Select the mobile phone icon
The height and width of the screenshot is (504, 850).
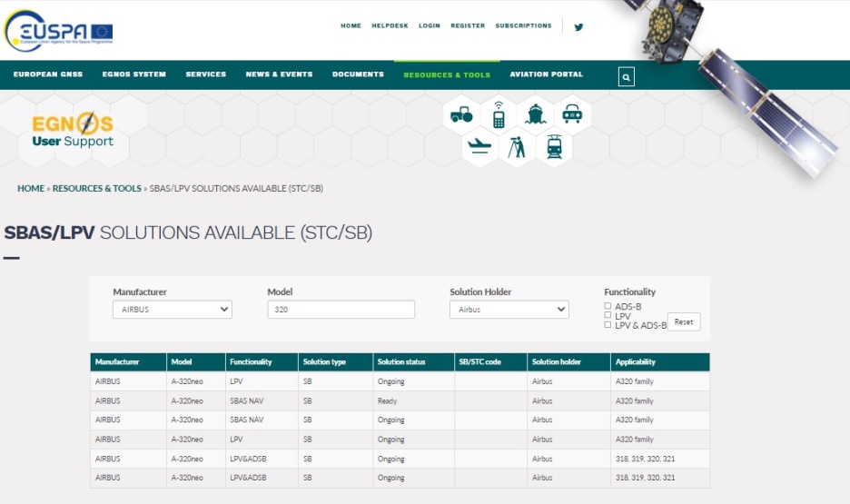499,115
